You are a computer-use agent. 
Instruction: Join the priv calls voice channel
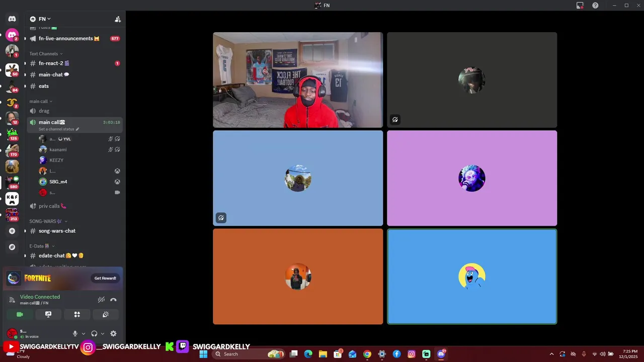click(x=74, y=206)
